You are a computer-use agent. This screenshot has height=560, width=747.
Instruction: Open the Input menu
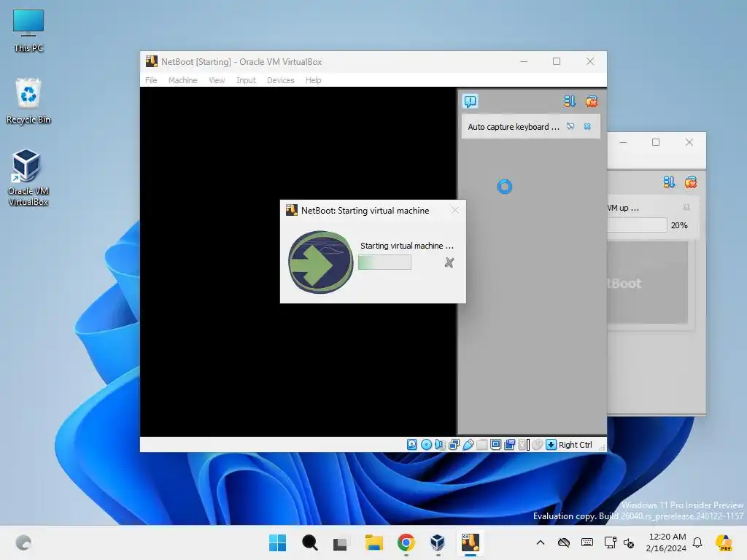[x=246, y=80]
